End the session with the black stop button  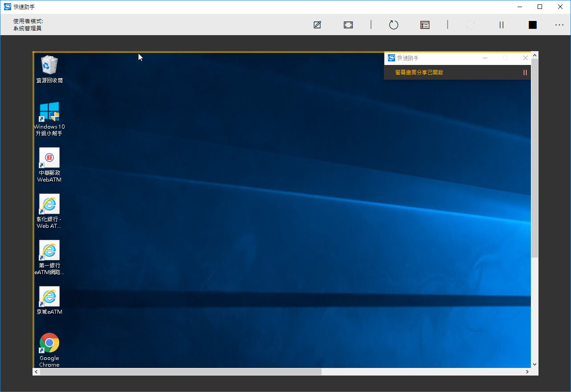532,25
